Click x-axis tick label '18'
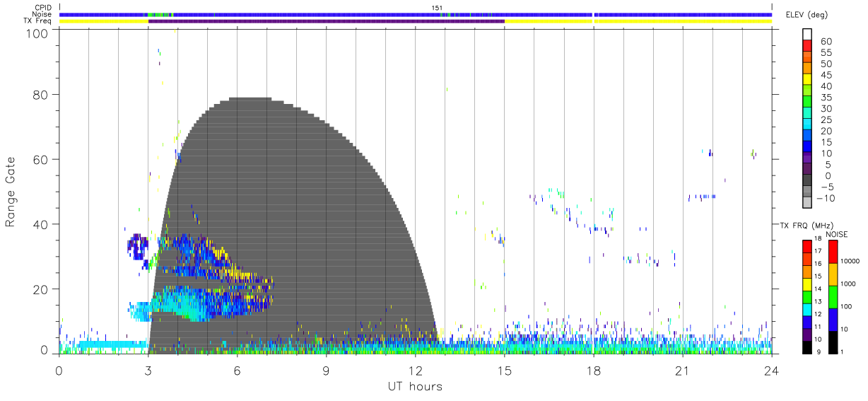Screen dimensions: 868x401 pos(593,371)
